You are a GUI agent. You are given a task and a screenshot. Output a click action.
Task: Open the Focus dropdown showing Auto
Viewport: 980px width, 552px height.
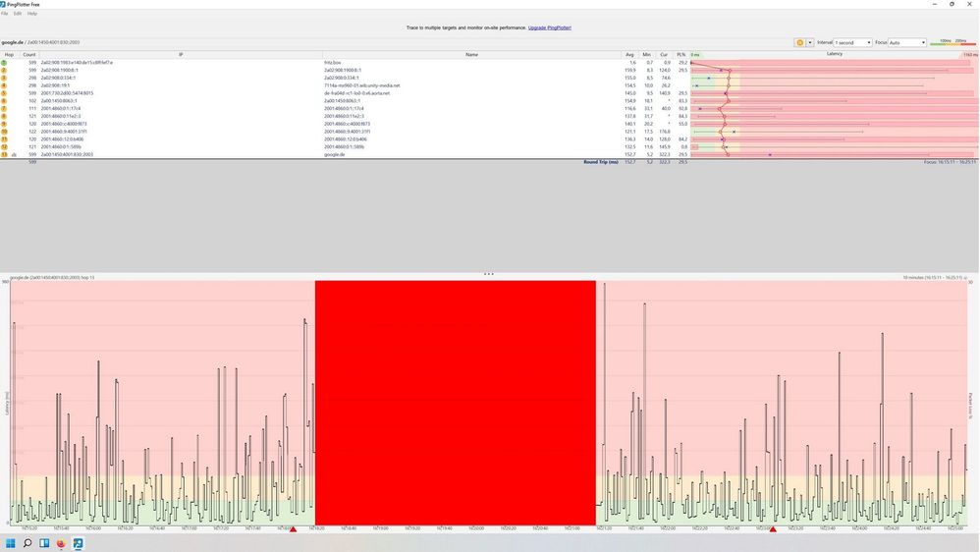[907, 42]
